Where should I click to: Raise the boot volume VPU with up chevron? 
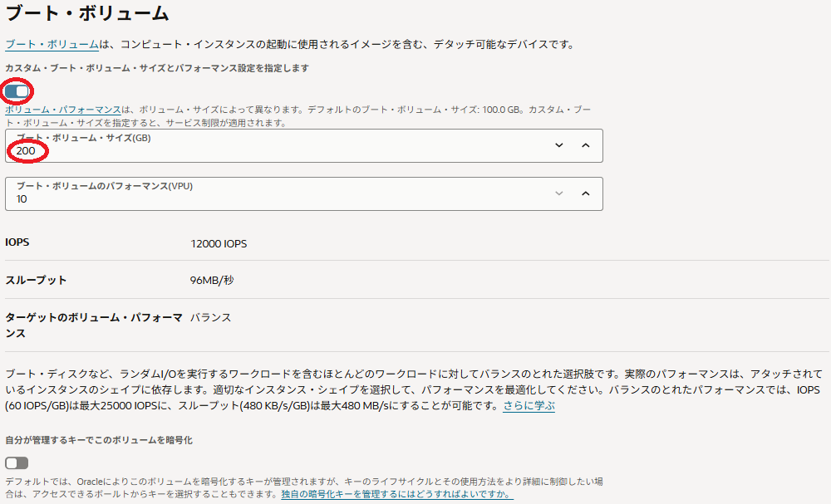pyautogui.click(x=585, y=193)
